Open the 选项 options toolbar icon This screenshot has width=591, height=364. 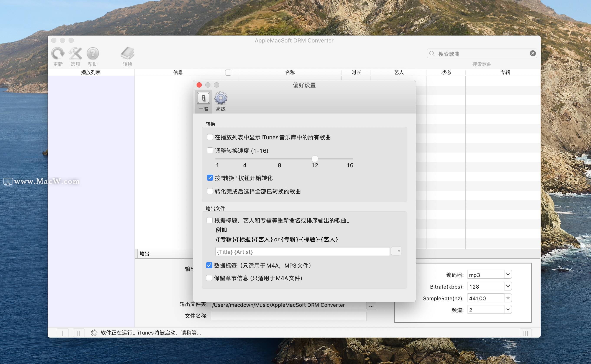click(76, 54)
